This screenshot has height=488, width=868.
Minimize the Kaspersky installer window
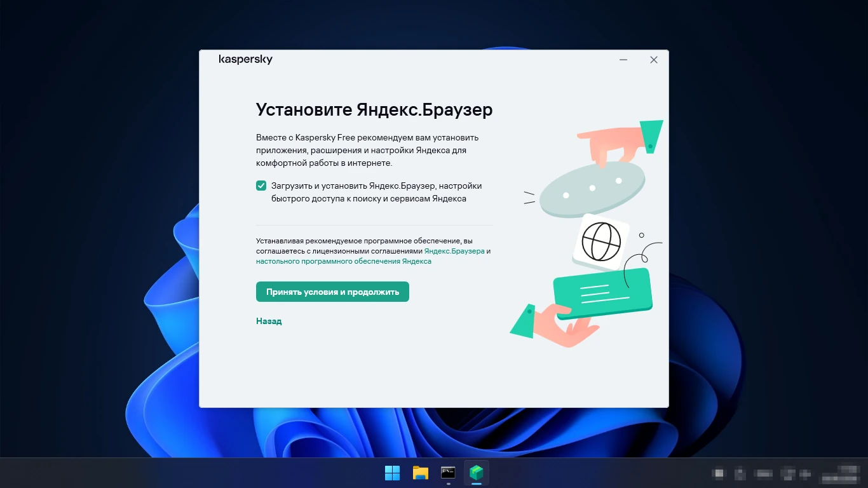[623, 60]
